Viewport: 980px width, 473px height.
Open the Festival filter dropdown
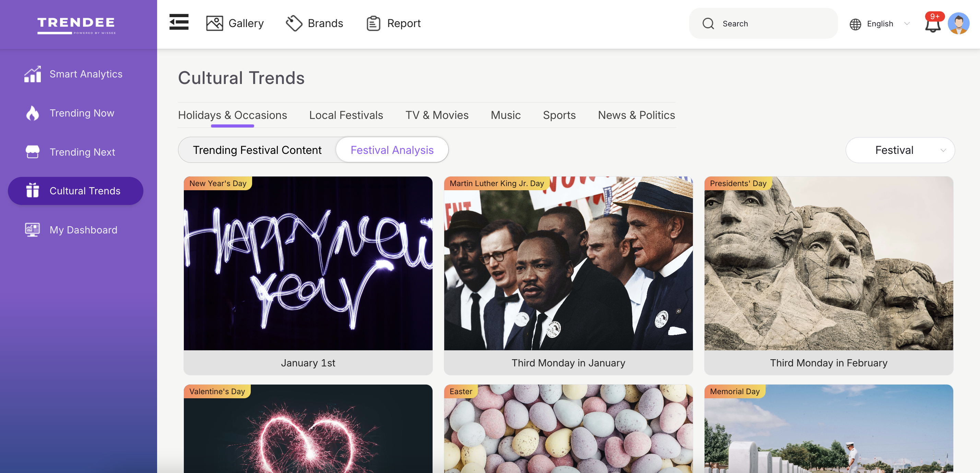point(900,150)
